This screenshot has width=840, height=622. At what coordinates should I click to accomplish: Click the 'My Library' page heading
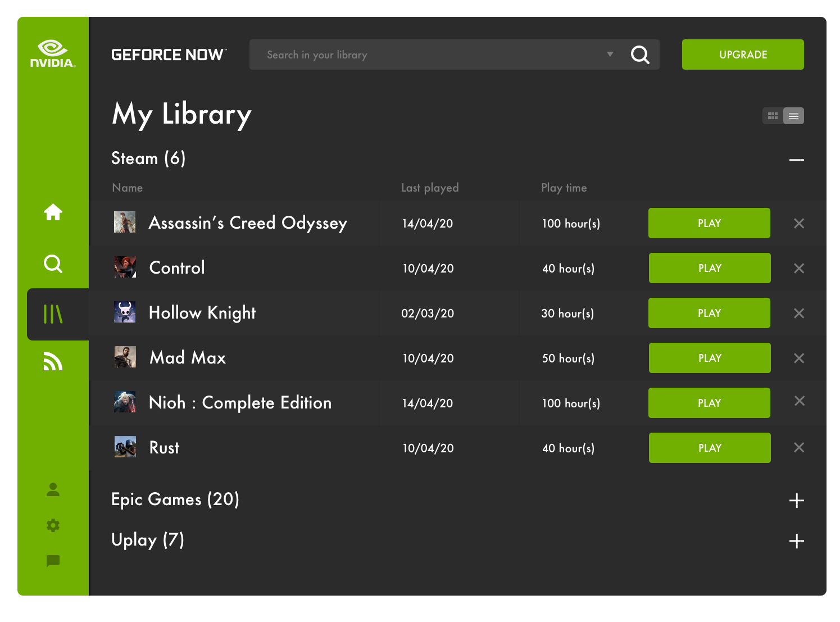[x=181, y=115]
